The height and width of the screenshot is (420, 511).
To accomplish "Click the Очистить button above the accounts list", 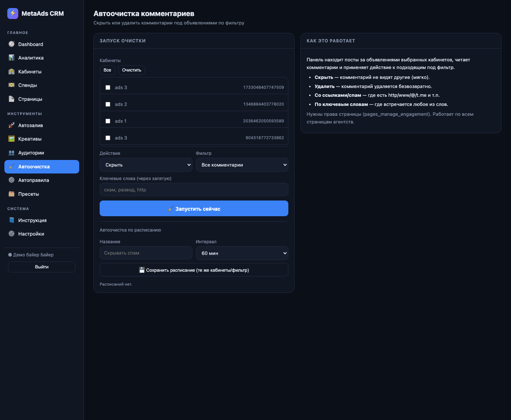I will point(132,70).
